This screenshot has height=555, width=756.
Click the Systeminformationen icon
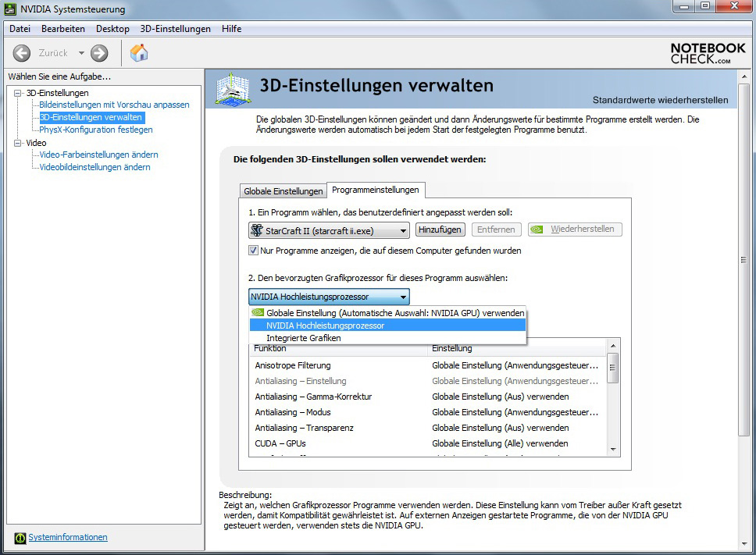point(20,538)
